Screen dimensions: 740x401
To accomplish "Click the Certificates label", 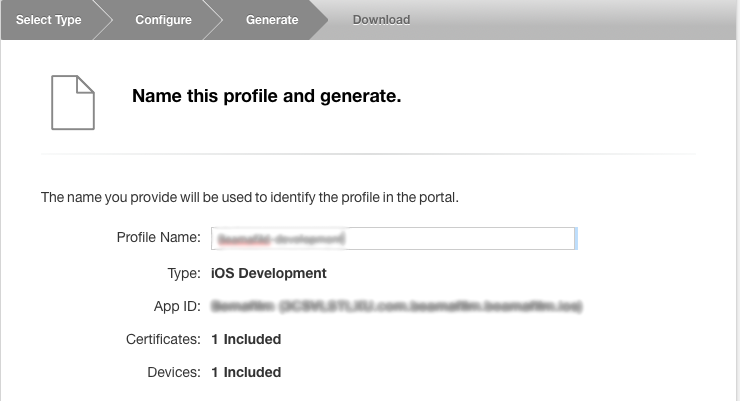I will (164, 339).
